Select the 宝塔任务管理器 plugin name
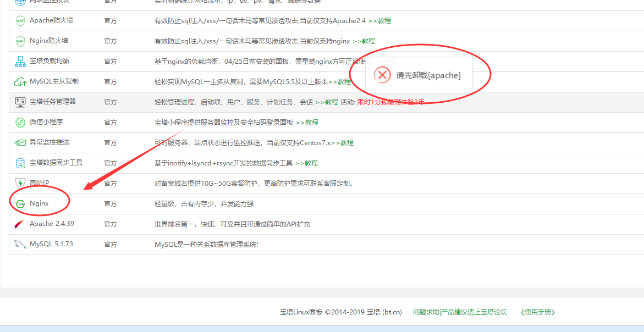 coord(53,101)
